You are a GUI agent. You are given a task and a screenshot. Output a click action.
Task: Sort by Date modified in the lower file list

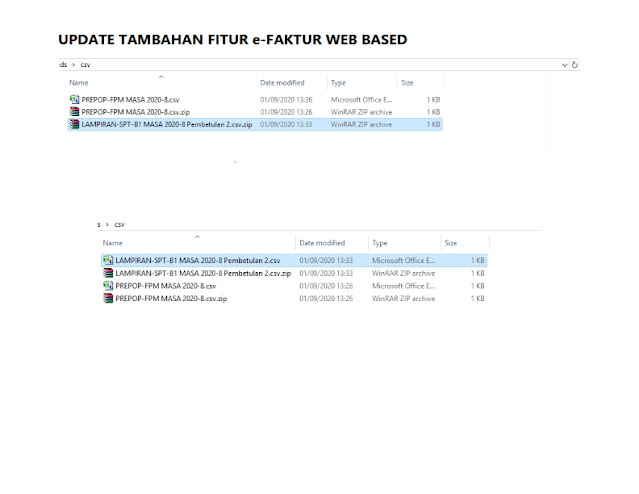click(x=322, y=243)
